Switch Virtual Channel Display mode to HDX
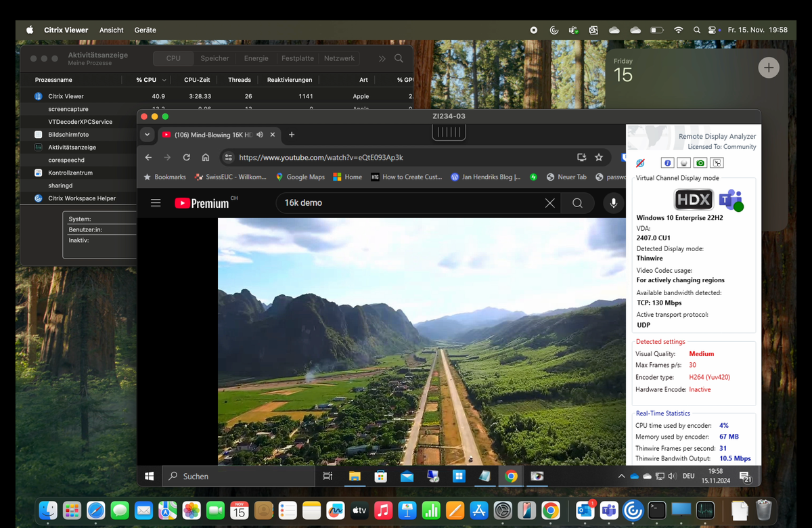The image size is (812, 528). tap(694, 200)
